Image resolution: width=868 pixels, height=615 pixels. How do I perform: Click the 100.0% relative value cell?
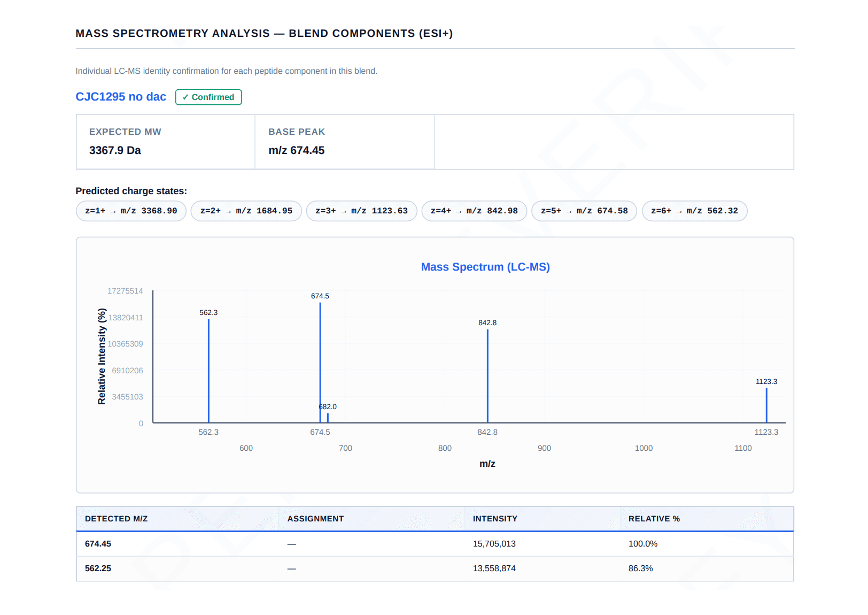pos(643,544)
